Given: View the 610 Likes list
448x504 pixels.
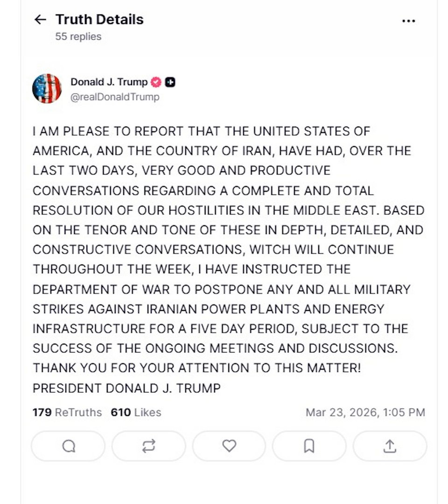Looking at the screenshot, I should tap(136, 412).
